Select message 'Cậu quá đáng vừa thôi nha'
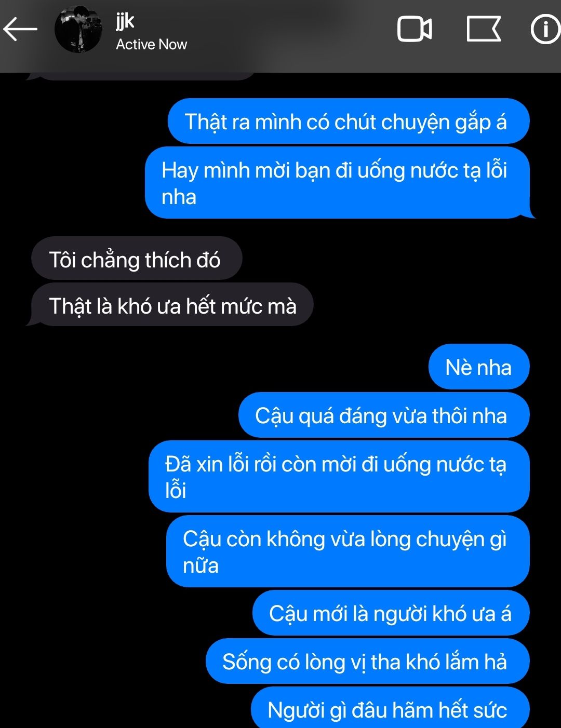This screenshot has height=728, width=561. click(384, 415)
